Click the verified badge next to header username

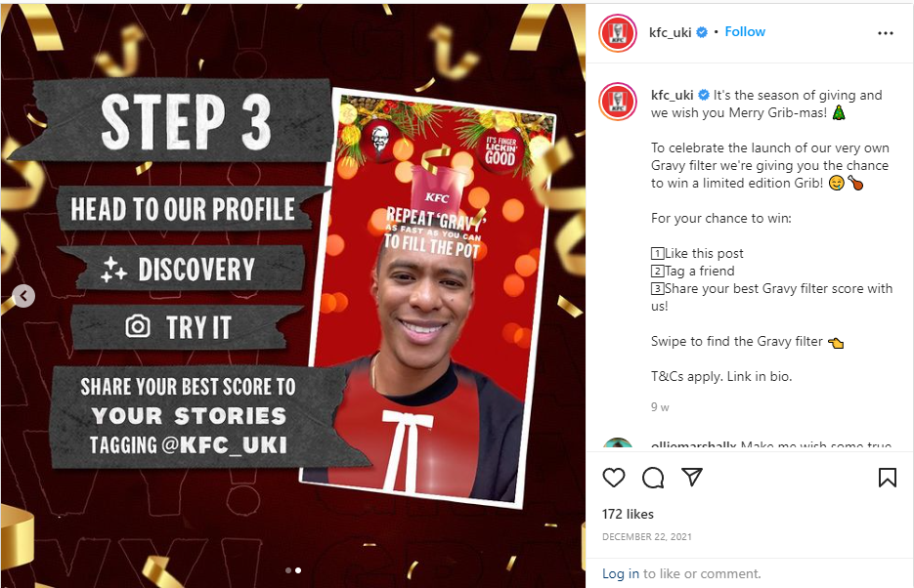(x=703, y=32)
